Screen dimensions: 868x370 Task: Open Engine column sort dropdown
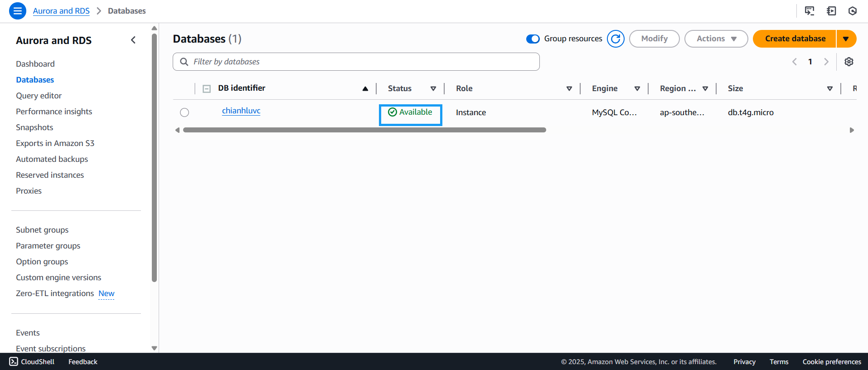pos(637,89)
